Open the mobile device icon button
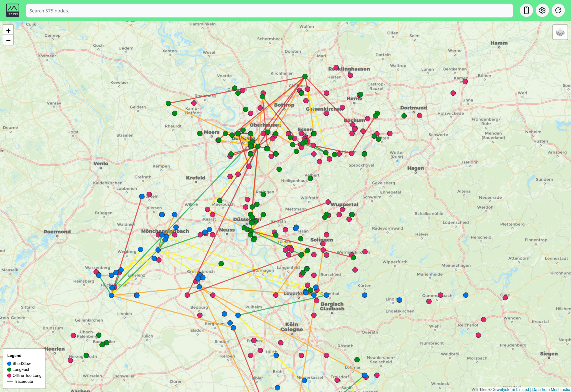571x392 pixels. [x=526, y=10]
